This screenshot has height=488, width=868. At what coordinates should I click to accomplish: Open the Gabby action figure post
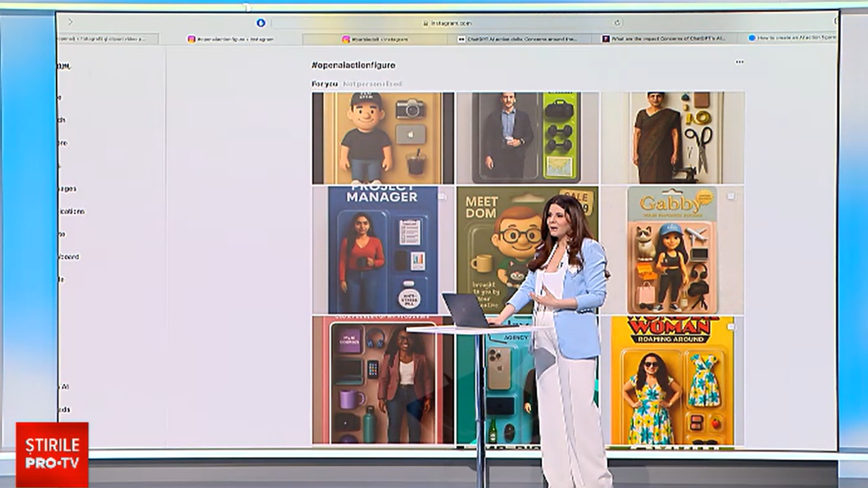click(672, 250)
